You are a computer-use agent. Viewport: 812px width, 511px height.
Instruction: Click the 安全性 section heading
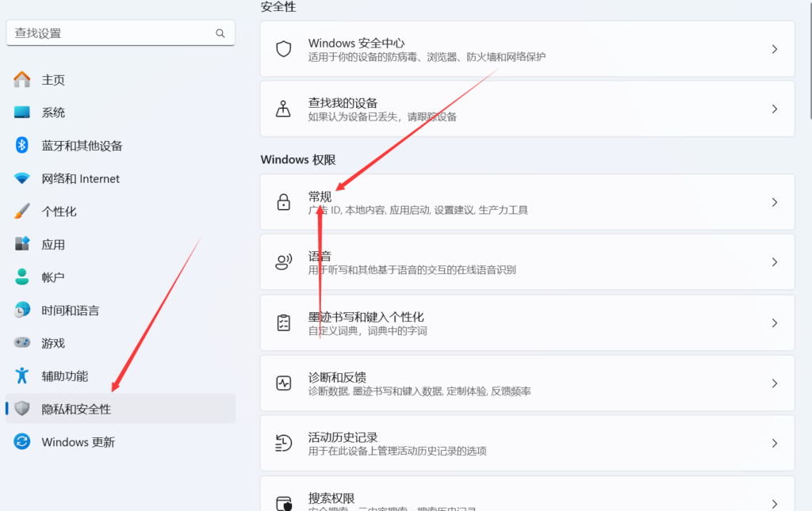click(278, 6)
